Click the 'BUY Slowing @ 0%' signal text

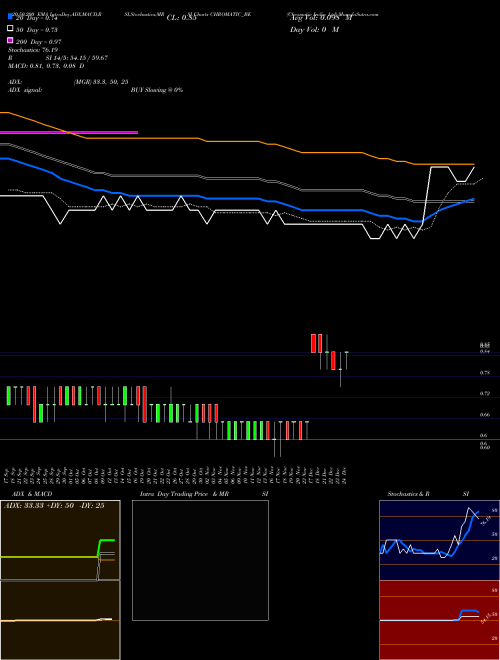pyautogui.click(x=157, y=90)
